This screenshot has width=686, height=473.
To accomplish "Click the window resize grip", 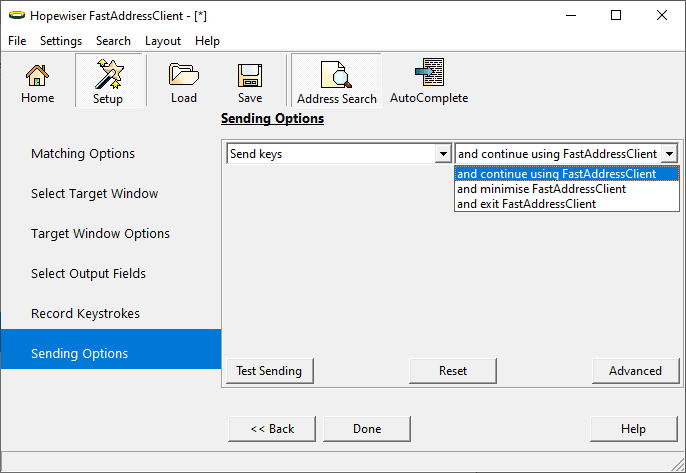I will tap(679, 465).
